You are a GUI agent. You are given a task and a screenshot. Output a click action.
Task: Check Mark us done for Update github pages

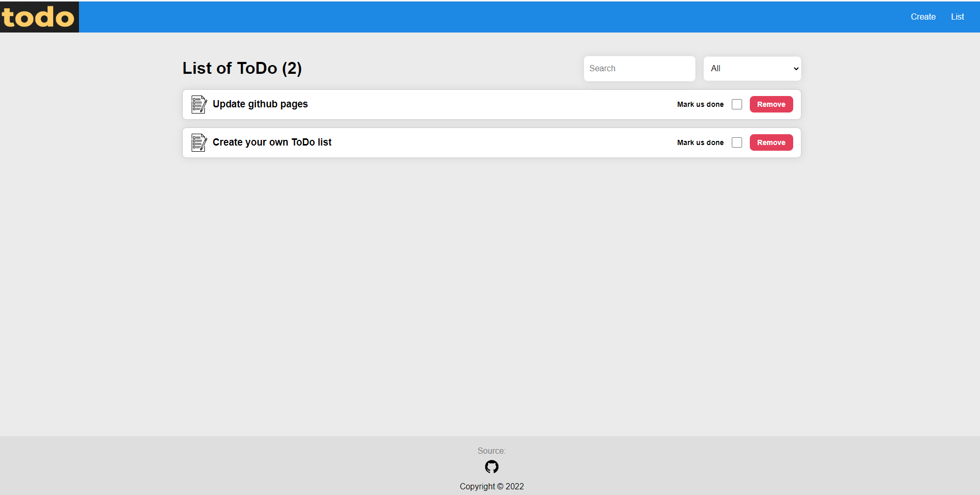[x=737, y=104]
